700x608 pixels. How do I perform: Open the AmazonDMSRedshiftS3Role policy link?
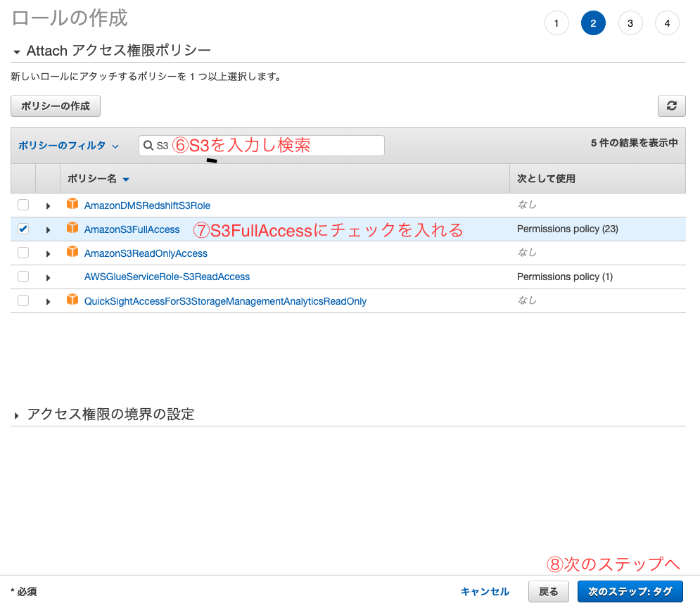[x=147, y=205]
